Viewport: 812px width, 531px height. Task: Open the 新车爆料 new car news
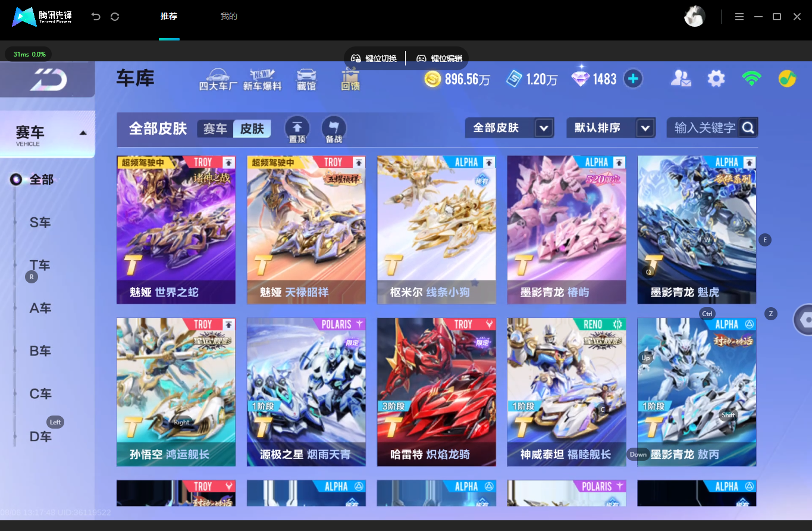pos(262,79)
